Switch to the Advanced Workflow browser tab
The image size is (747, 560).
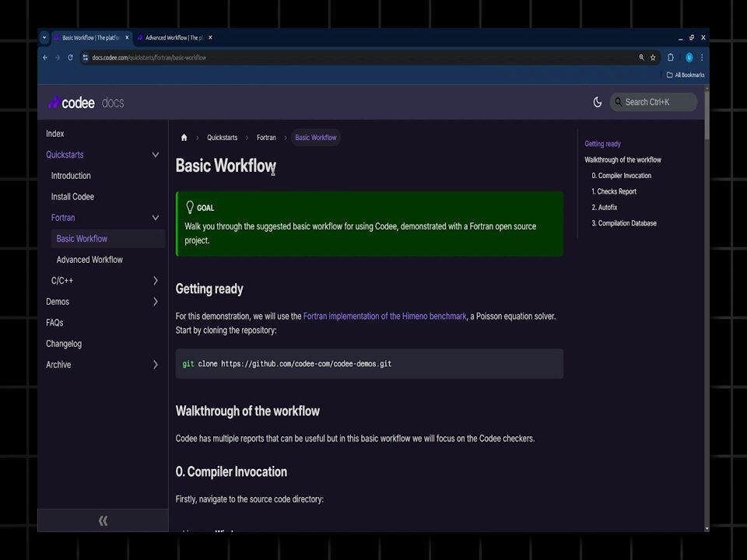pyautogui.click(x=175, y=37)
